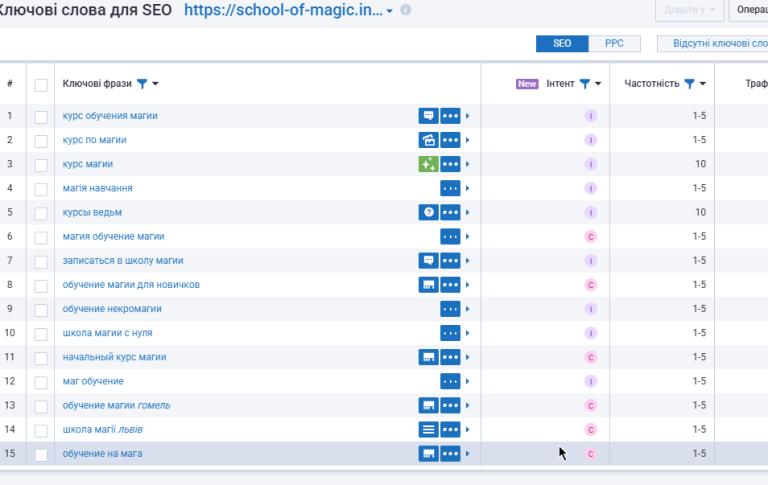Open keyword link 'обучение магии гомель'
Viewport: 768px width, 485px height.
point(116,406)
